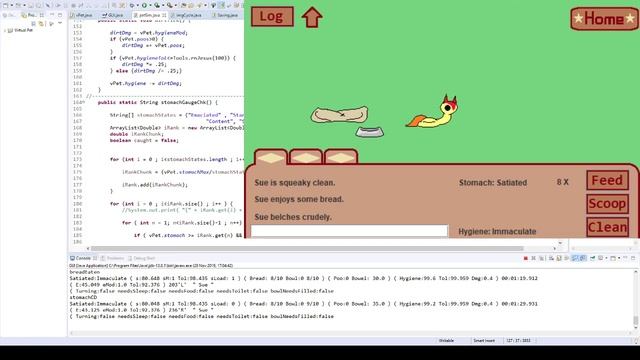The width and height of the screenshot is (640, 360).
Task: Open the Run configurations dropdown arrow
Action: [x=150, y=5]
